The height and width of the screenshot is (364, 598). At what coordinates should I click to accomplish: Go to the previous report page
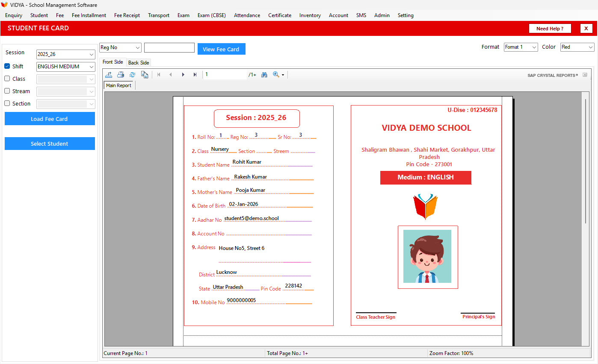pyautogui.click(x=171, y=75)
